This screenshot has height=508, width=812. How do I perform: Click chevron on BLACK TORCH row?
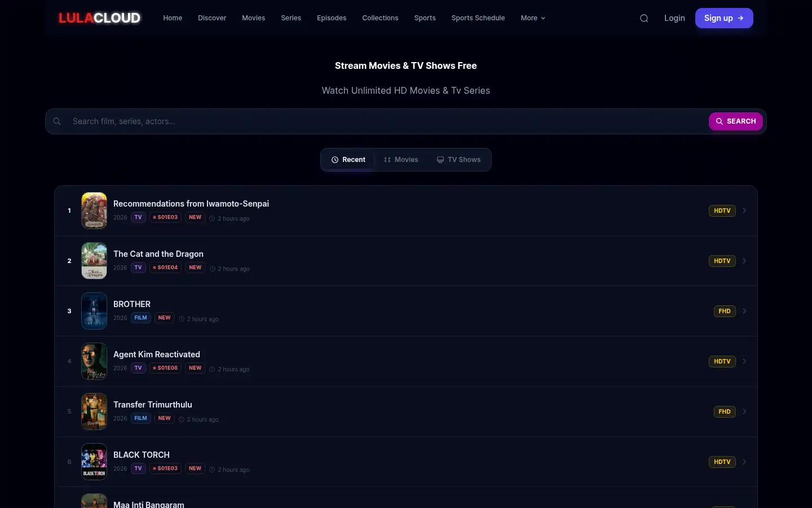744,462
